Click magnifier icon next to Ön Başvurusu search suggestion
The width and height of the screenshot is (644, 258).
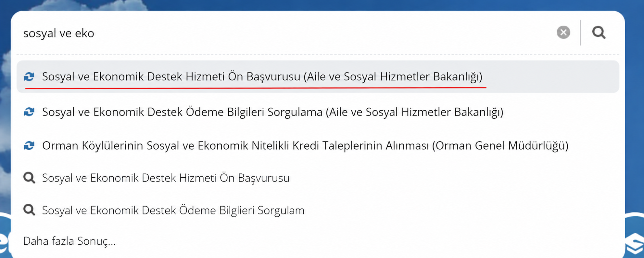click(x=29, y=178)
